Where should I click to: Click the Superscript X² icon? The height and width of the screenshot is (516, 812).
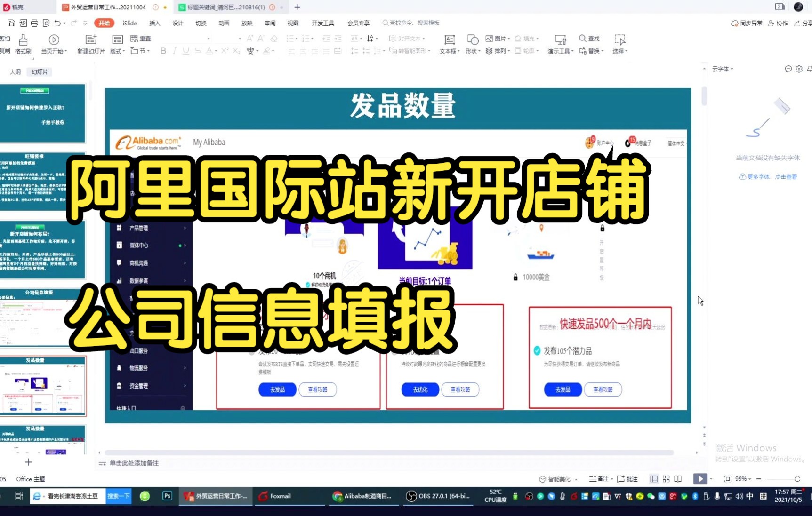(225, 51)
